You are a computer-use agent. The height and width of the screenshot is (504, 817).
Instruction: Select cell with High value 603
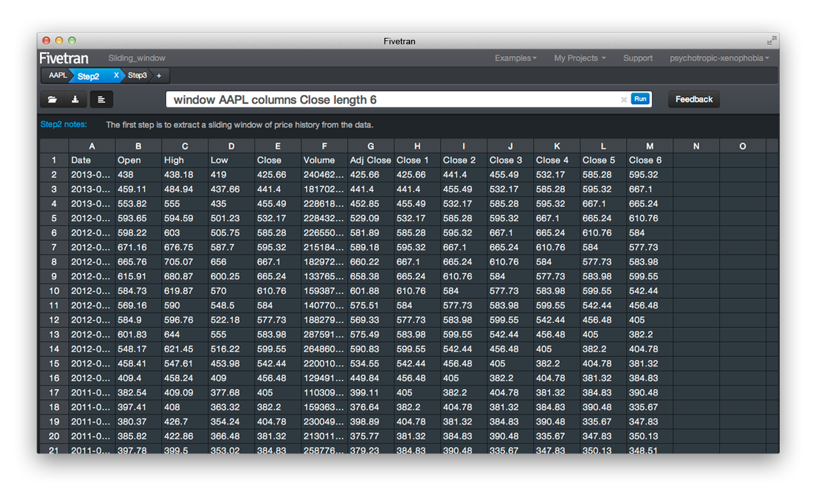pos(184,233)
